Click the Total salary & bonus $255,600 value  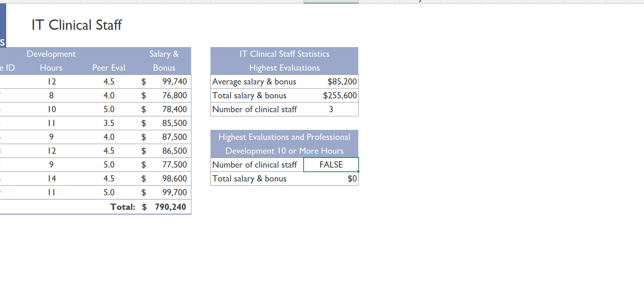click(340, 95)
